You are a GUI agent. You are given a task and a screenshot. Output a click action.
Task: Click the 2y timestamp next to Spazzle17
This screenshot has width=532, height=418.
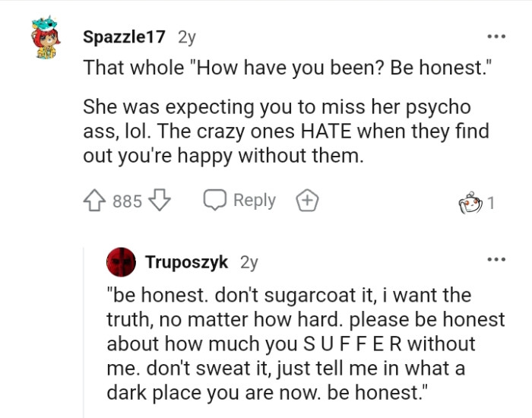[x=185, y=36]
